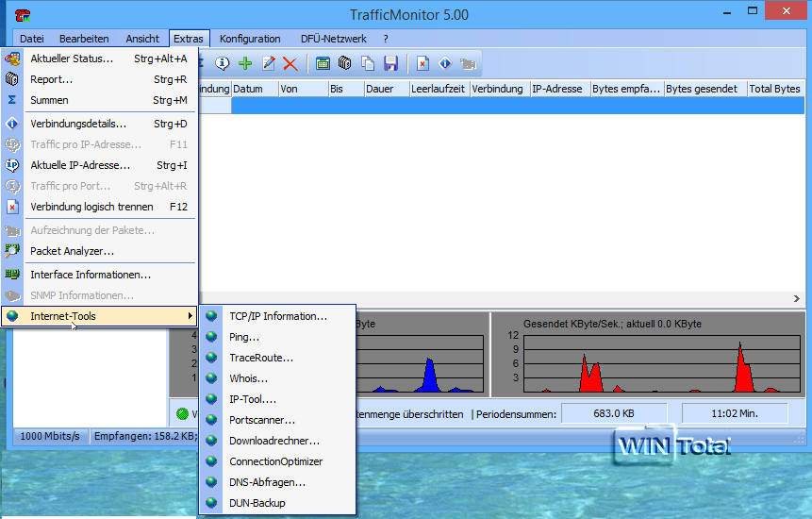Click the pencil edit icon in toolbar
The image size is (812, 519).
[x=268, y=63]
